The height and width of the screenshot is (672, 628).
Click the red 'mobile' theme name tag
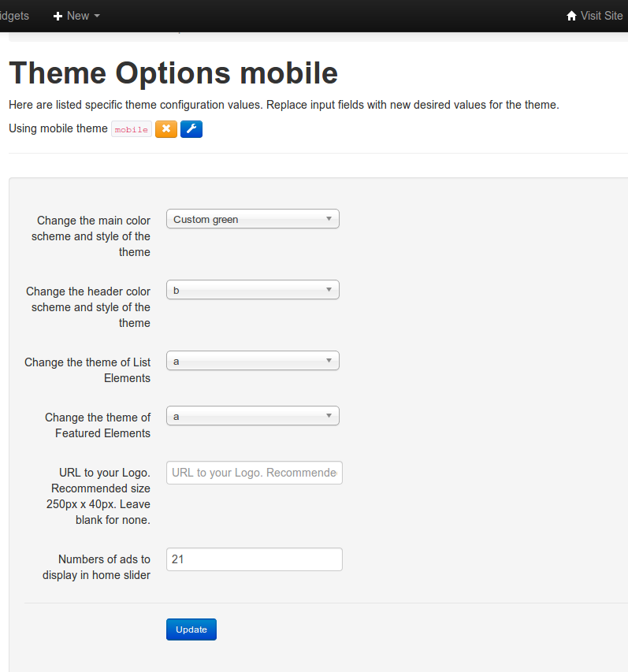pos(132,130)
